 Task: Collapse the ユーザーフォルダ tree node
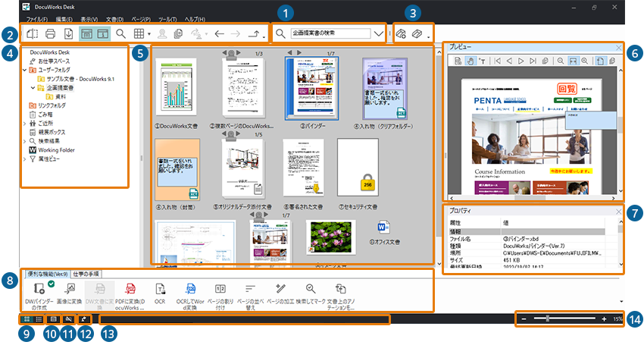(24, 70)
